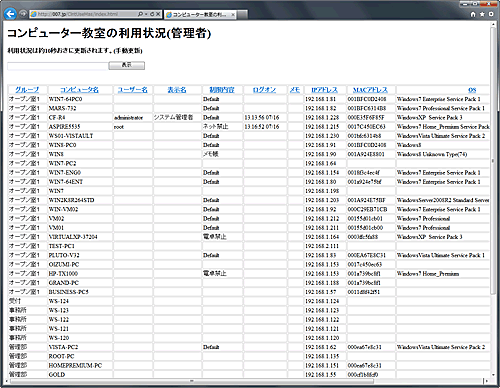Screen dimensions: 500x388
Task: Select computer name PLUTO-V32
Action: coord(64,255)
